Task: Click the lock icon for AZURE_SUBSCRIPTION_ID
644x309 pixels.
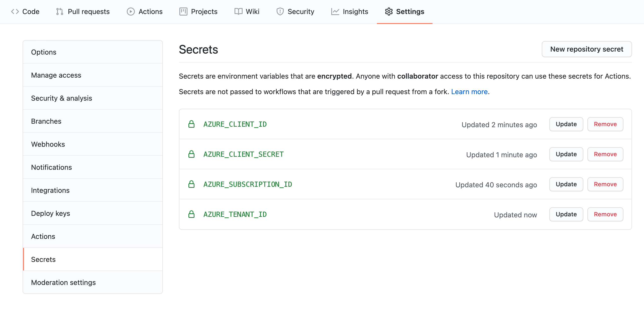Action: tap(191, 184)
